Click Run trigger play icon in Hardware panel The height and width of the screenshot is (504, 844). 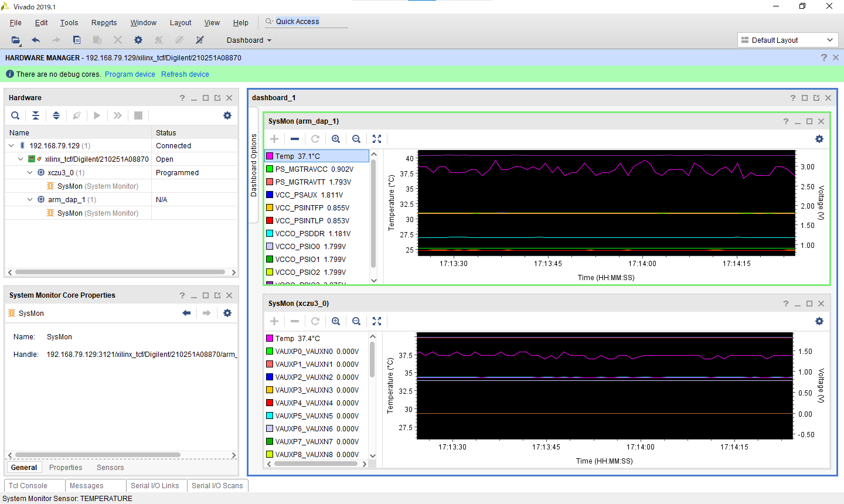[x=97, y=115]
